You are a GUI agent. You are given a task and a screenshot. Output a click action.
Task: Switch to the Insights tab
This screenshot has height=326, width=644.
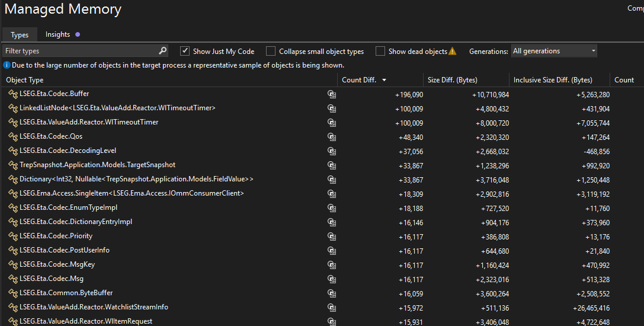point(57,34)
